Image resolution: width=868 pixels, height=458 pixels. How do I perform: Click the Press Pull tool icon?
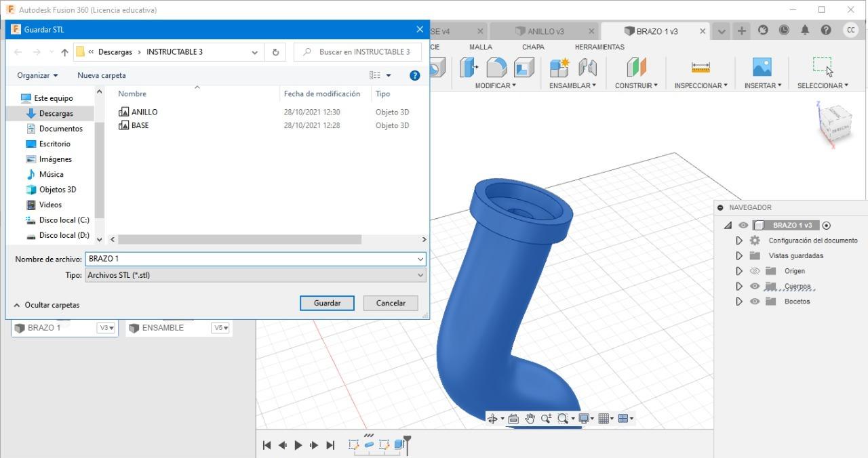[x=469, y=67]
